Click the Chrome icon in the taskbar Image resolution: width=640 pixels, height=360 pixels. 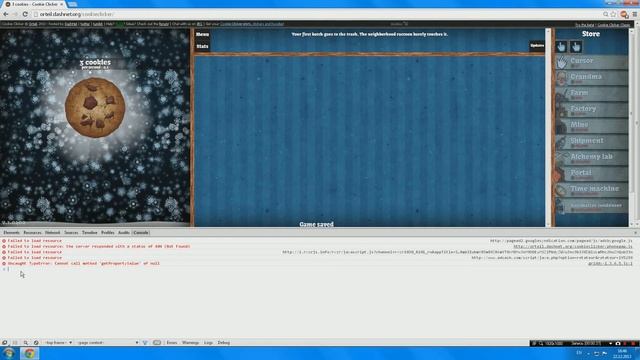[29, 353]
